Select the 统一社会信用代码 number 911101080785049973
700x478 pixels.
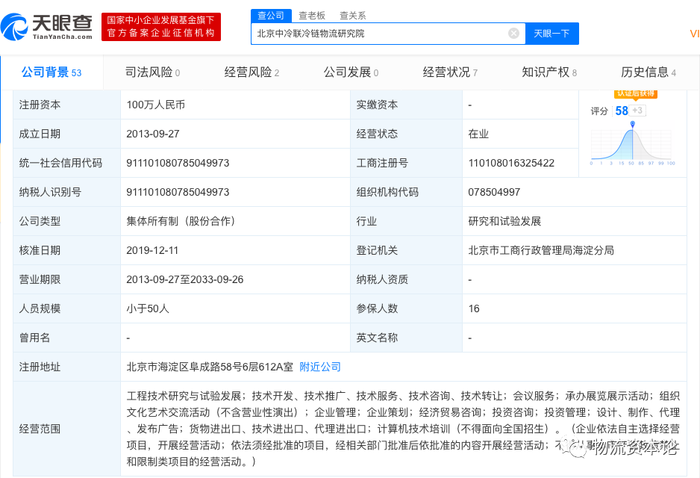click(x=178, y=163)
